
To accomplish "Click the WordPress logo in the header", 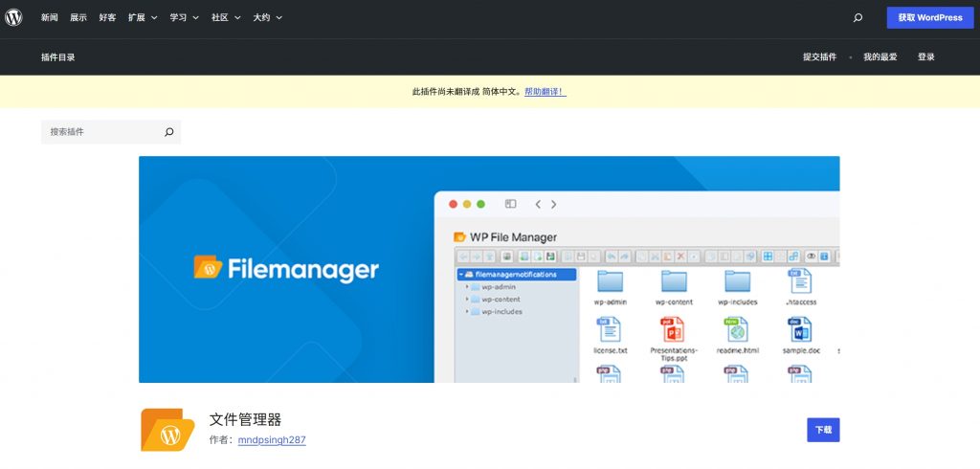I will [x=13, y=17].
